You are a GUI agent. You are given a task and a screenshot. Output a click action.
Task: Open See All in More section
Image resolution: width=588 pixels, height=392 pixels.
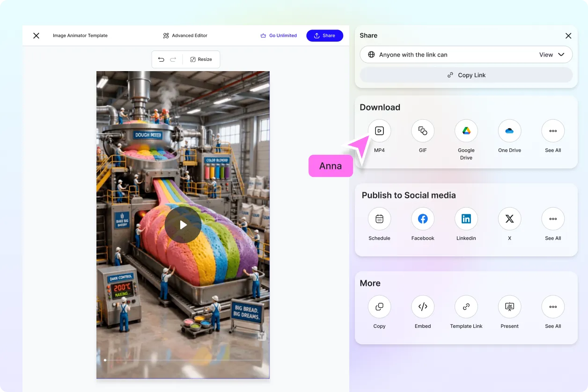(553, 307)
